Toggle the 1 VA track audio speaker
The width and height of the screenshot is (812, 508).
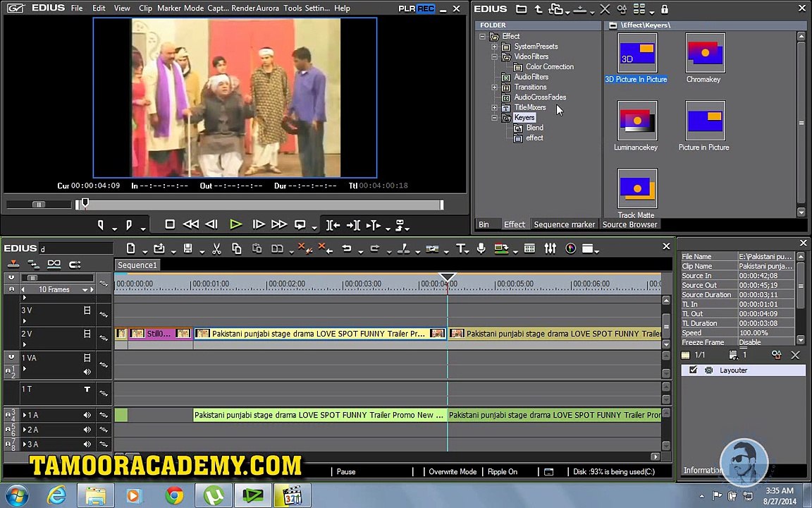pos(87,372)
